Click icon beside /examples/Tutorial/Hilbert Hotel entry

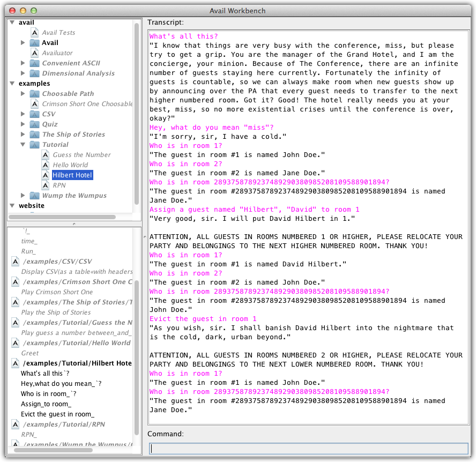pyautogui.click(x=16, y=363)
